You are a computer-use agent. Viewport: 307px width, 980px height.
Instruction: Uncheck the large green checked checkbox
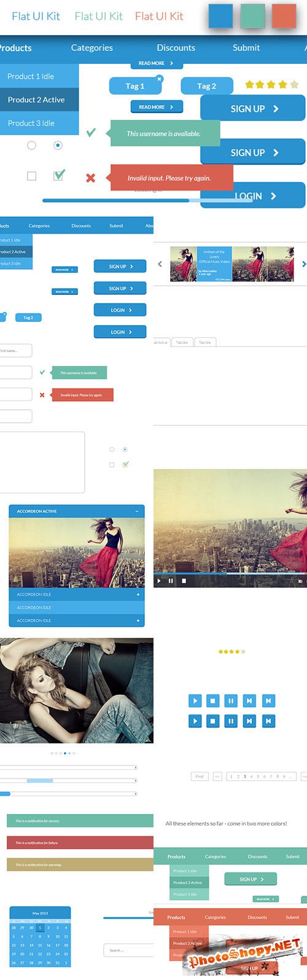tap(58, 176)
